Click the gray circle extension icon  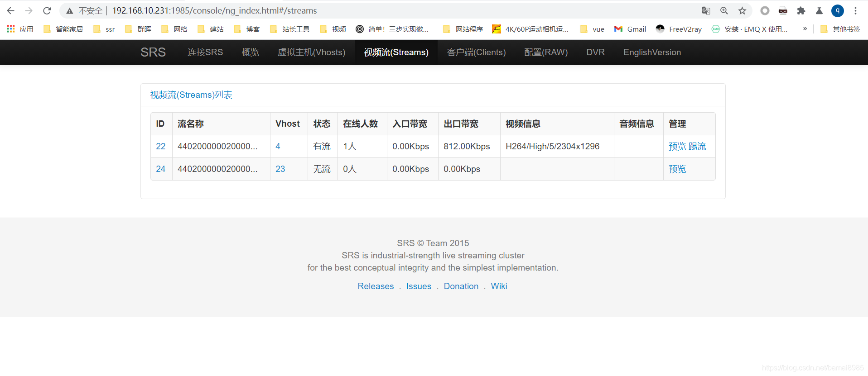[x=765, y=10]
